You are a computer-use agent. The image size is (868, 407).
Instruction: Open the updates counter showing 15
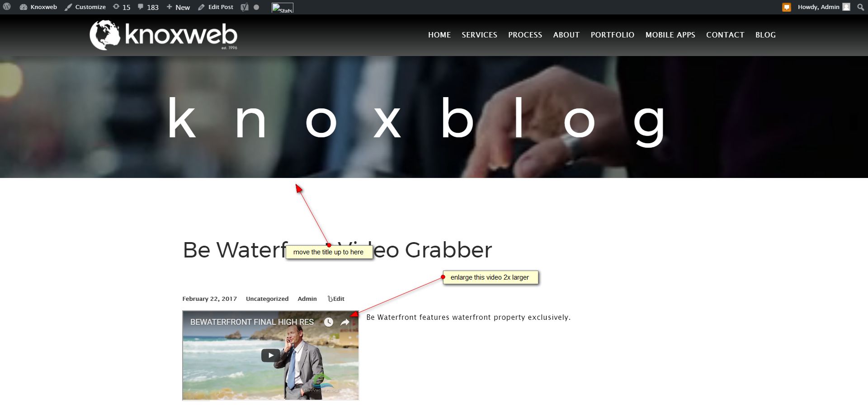click(x=122, y=7)
